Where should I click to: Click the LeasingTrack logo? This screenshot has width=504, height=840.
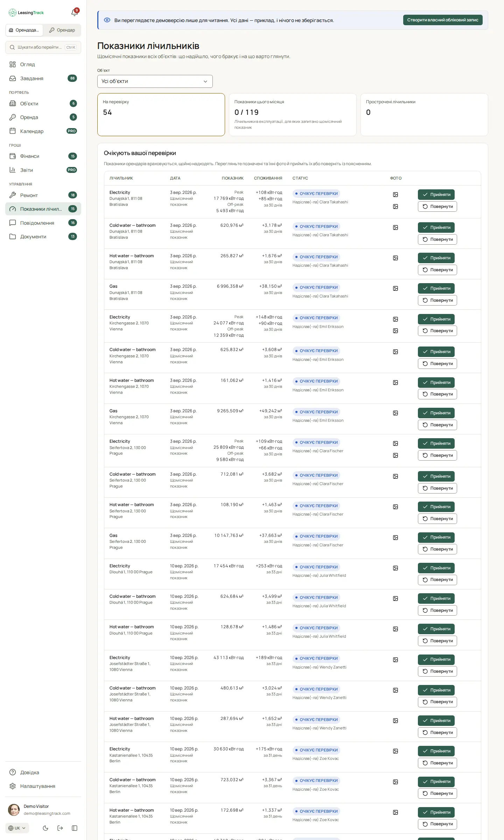pyautogui.click(x=26, y=13)
